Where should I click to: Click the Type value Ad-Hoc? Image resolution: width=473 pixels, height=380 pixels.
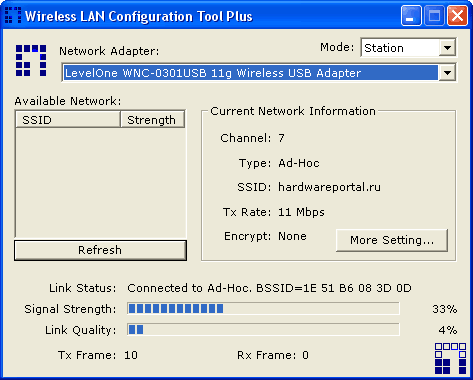coord(299,163)
